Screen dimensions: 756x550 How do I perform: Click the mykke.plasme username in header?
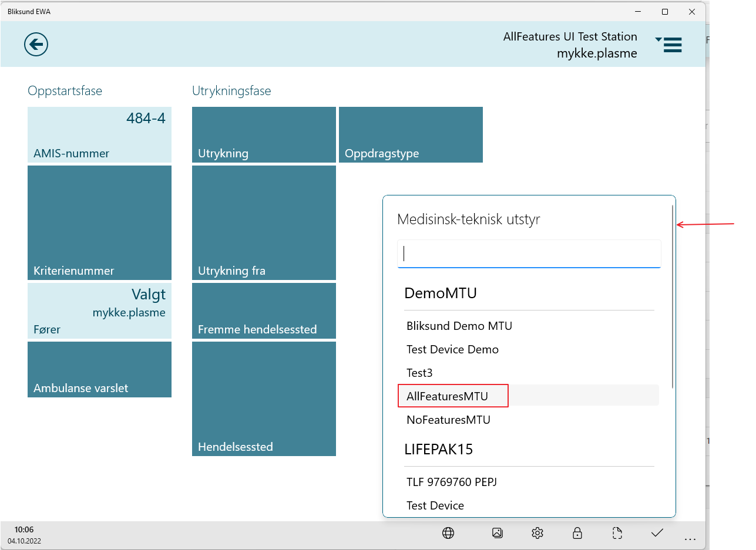[x=597, y=53]
